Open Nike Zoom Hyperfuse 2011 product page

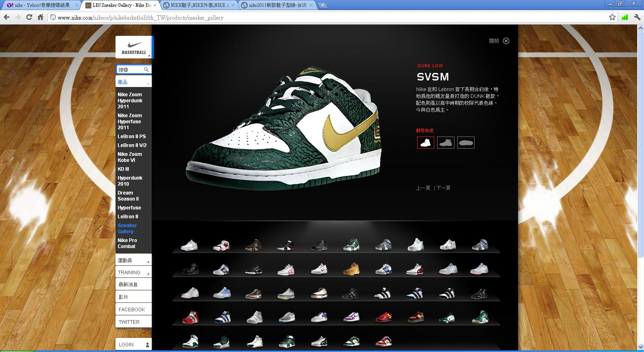pyautogui.click(x=130, y=122)
